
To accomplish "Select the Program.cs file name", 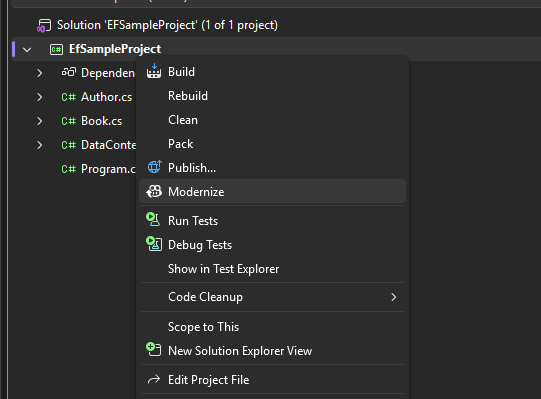I will (108, 169).
